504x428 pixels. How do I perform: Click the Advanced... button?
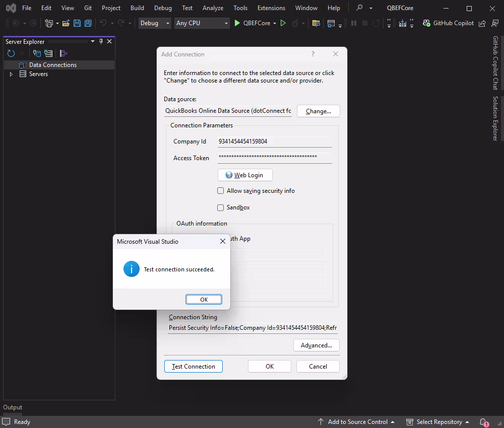[x=317, y=345]
